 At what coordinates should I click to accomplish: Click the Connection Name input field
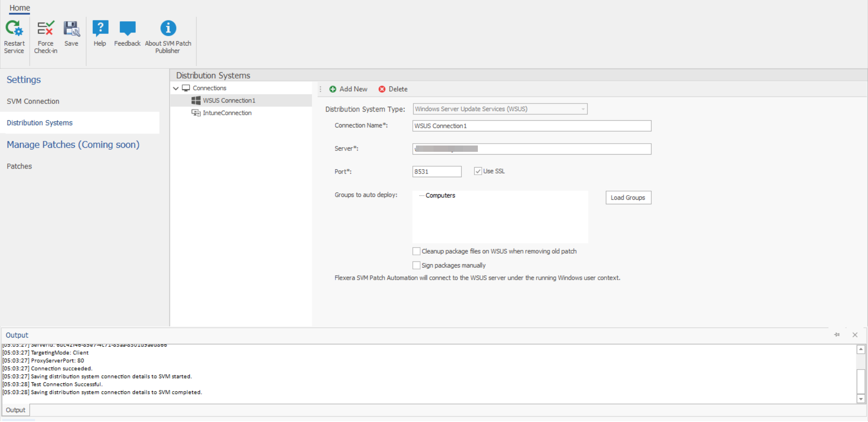(532, 126)
